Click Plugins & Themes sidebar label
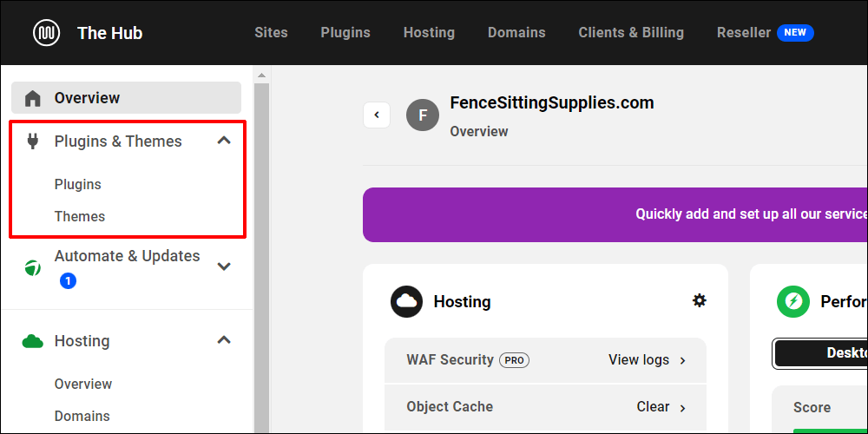868x434 pixels. click(x=118, y=141)
